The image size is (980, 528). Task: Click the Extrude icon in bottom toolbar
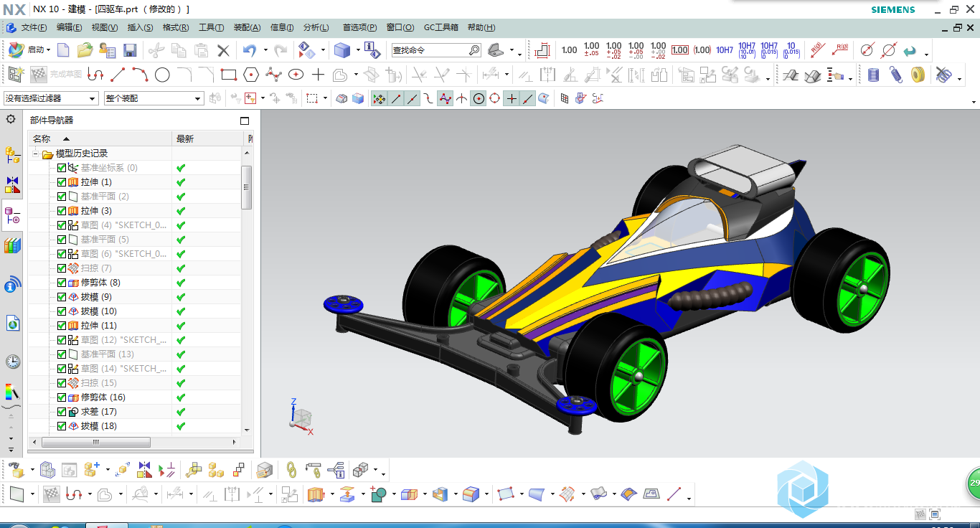(x=316, y=494)
